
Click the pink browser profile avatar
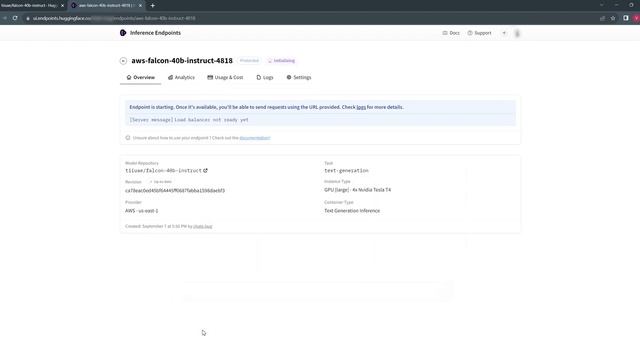point(636,18)
